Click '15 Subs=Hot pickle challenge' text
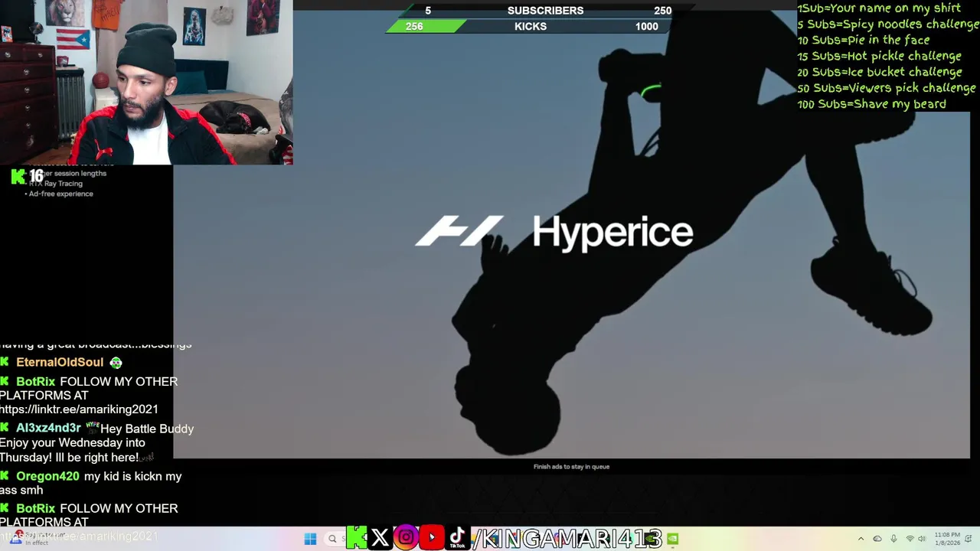 click(880, 56)
